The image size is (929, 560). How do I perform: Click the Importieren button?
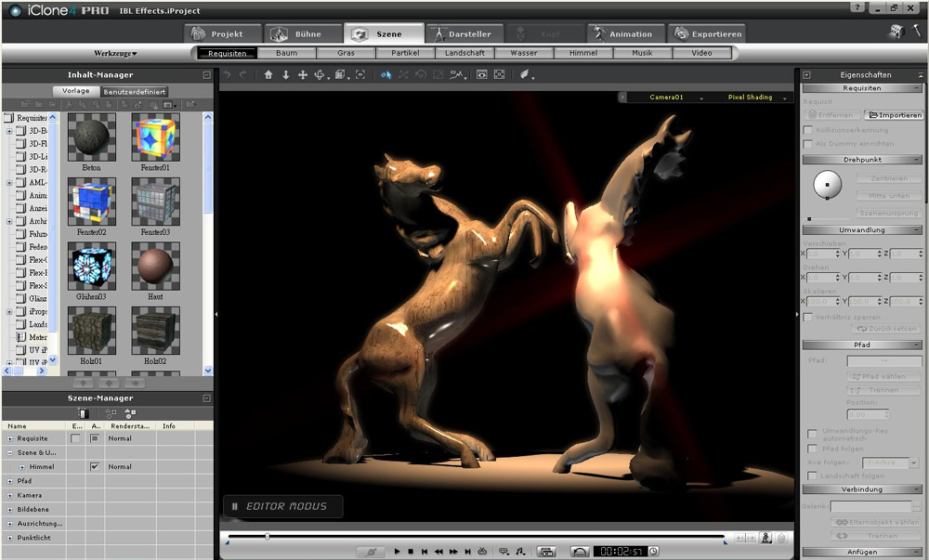click(894, 115)
